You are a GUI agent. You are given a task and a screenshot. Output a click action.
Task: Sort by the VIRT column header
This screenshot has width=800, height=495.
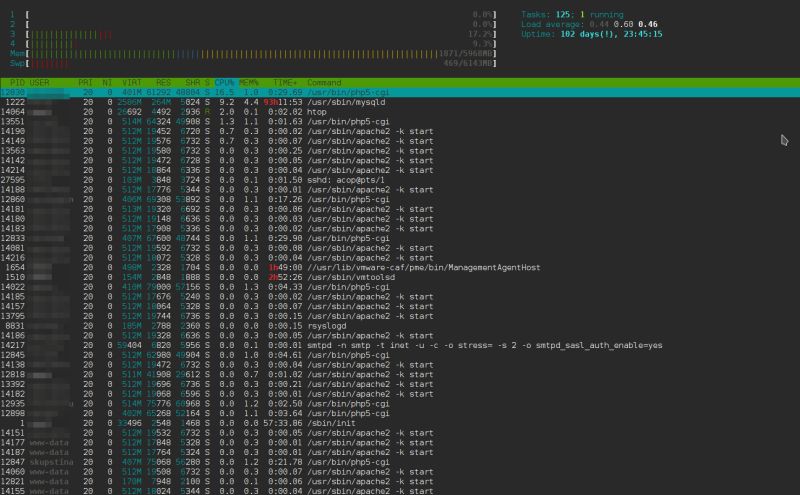[132, 83]
